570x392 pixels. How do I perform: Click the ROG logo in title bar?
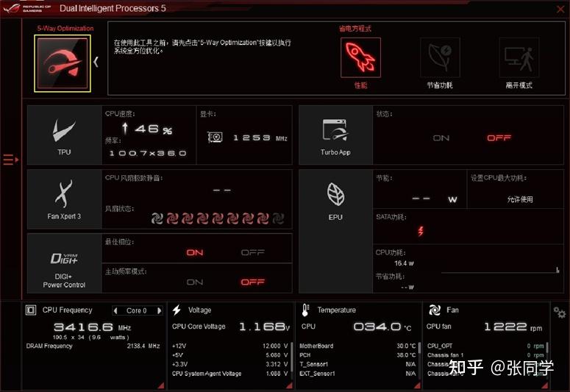click(x=11, y=8)
